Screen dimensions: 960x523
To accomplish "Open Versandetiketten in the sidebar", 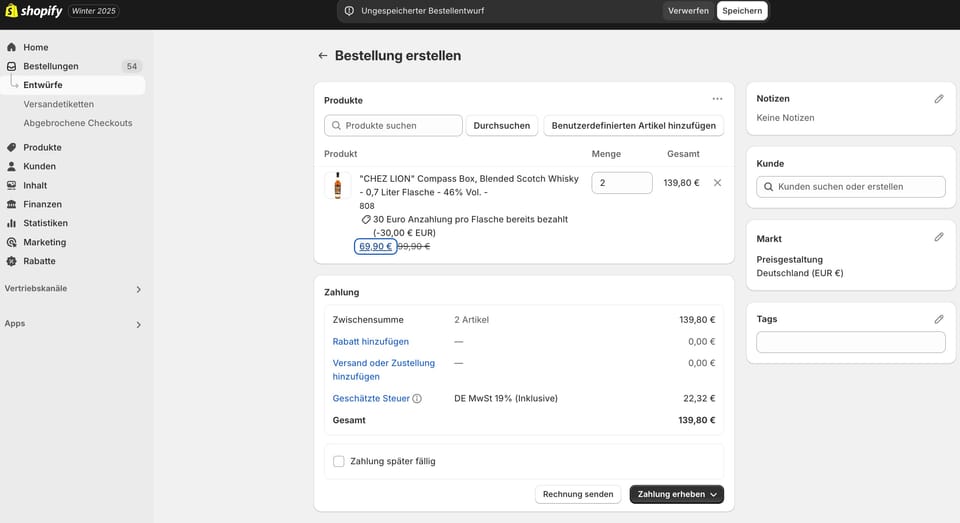I will (59, 104).
